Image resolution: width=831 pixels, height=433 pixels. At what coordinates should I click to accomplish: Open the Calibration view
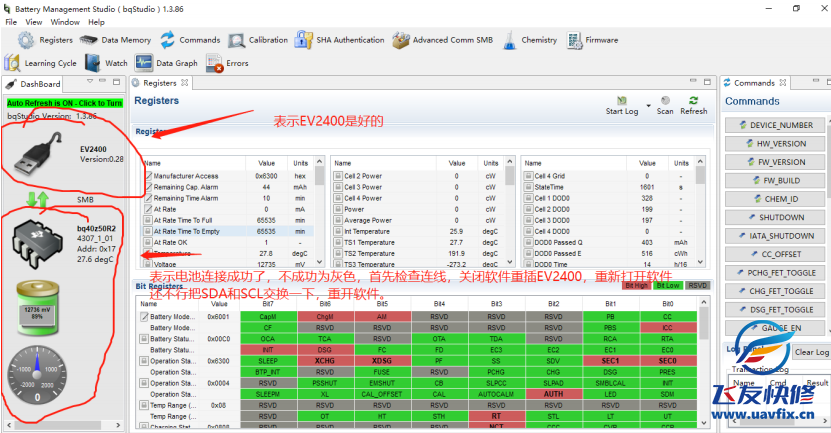pos(258,40)
